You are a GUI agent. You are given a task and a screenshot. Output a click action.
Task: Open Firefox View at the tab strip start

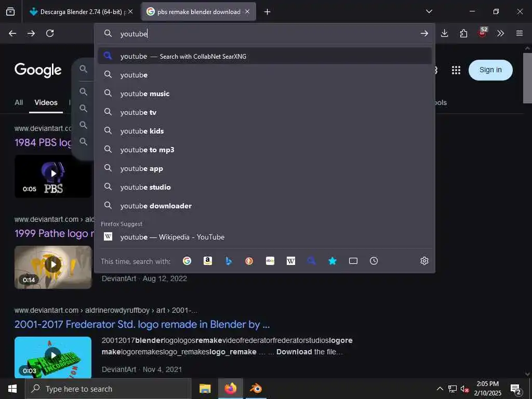(x=10, y=12)
